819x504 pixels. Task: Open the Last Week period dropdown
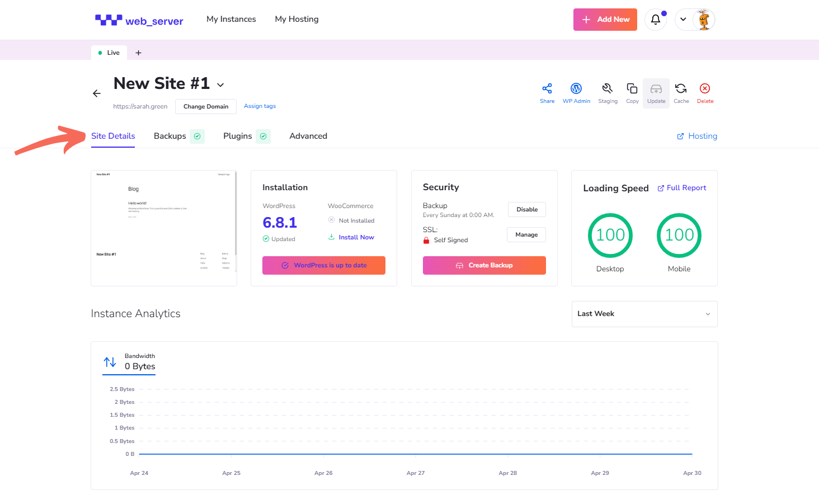pyautogui.click(x=644, y=314)
